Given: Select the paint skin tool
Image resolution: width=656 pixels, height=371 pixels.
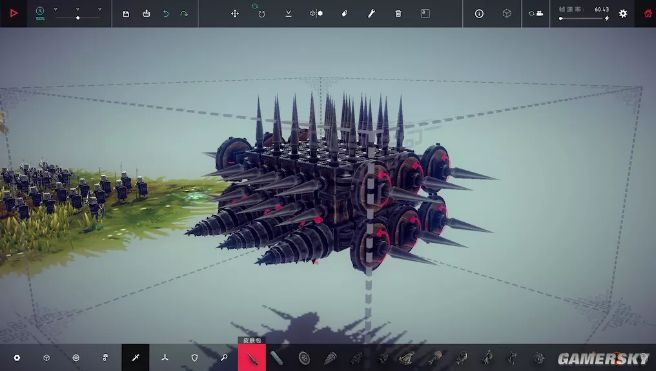Looking at the screenshot, I should (x=344, y=14).
